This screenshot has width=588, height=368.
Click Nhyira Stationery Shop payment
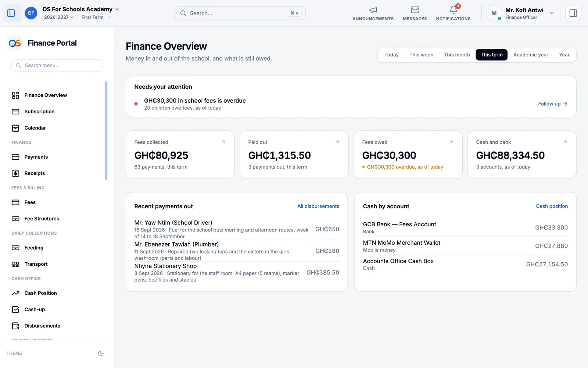coord(237,273)
